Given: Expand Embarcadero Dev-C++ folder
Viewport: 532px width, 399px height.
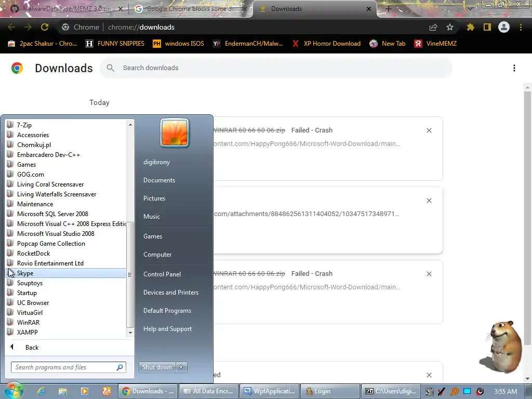Looking at the screenshot, I should pos(66,154).
